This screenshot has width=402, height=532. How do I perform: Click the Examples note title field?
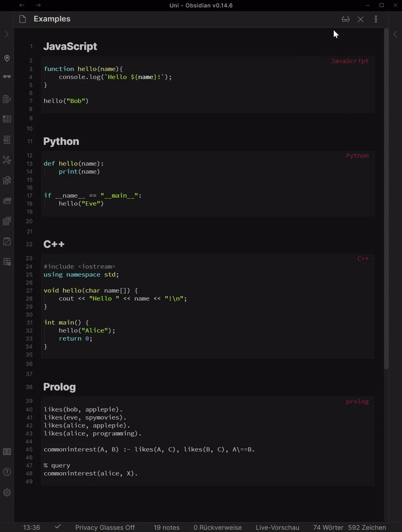(x=52, y=19)
